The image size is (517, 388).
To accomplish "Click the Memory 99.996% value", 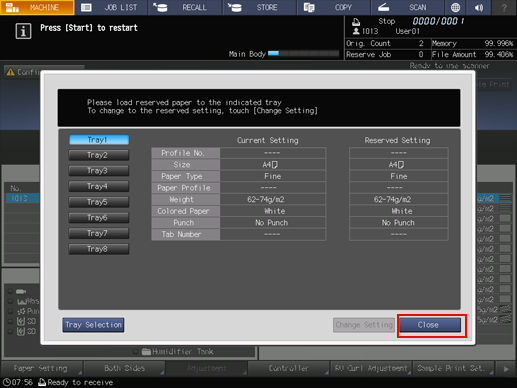I will (499, 43).
